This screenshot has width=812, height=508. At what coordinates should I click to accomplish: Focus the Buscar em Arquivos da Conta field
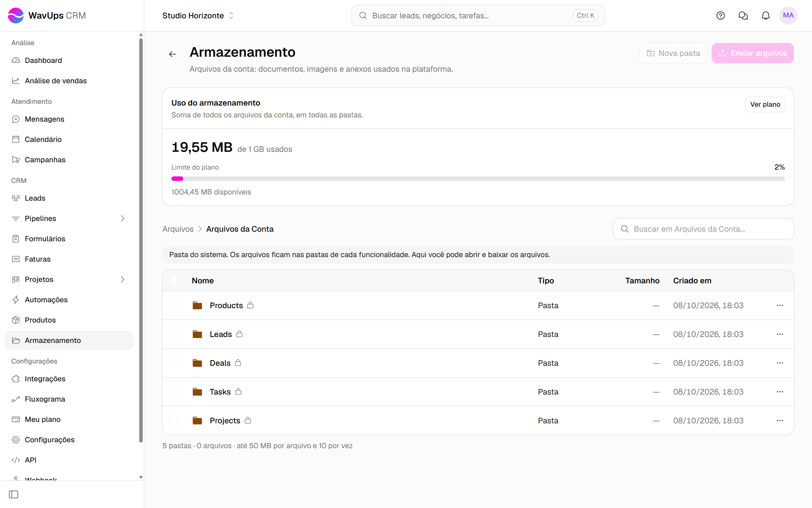703,229
